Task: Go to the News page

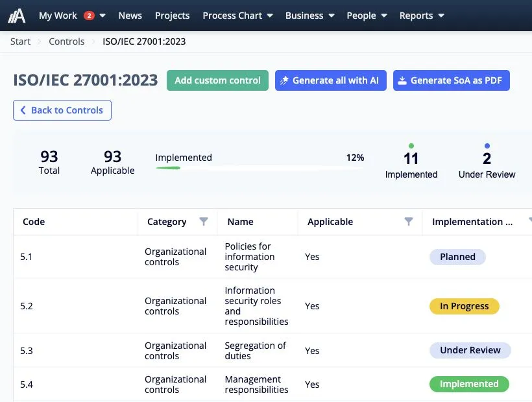Action: tap(130, 16)
